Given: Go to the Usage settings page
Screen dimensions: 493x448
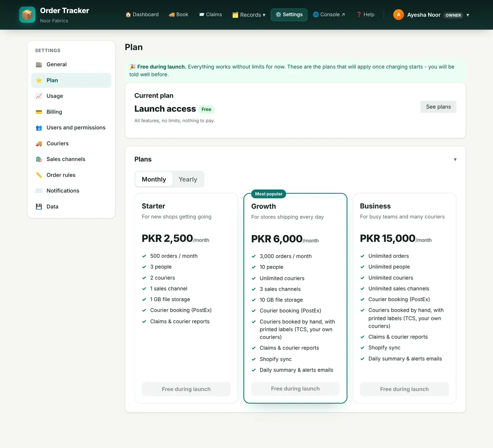Looking at the screenshot, I should click(x=71, y=96).
